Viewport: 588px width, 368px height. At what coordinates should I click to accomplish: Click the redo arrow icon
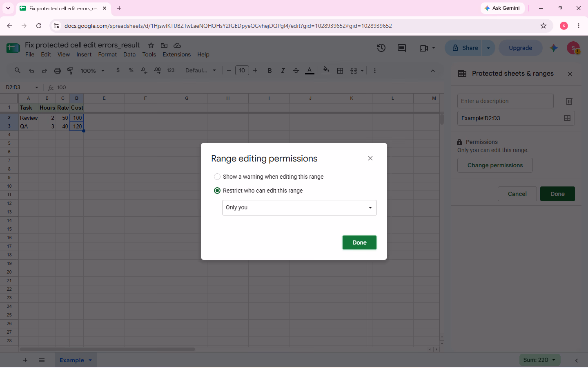45,71
